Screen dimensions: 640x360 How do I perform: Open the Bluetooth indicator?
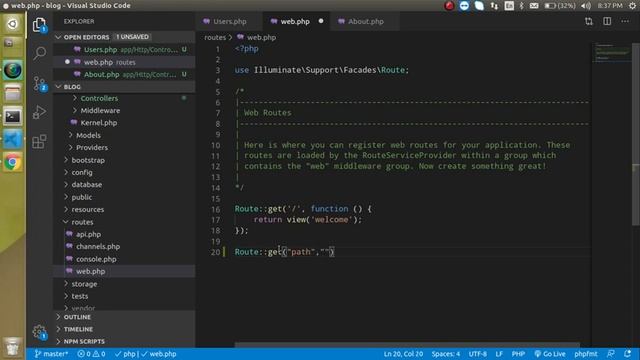pyautogui.click(x=521, y=6)
